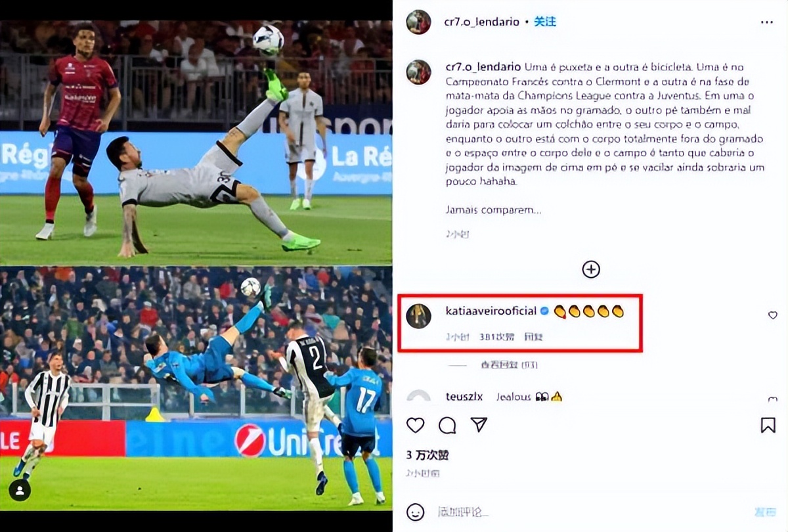
Task: Open katiaaveirooficial's profile avatar
Action: 418,317
